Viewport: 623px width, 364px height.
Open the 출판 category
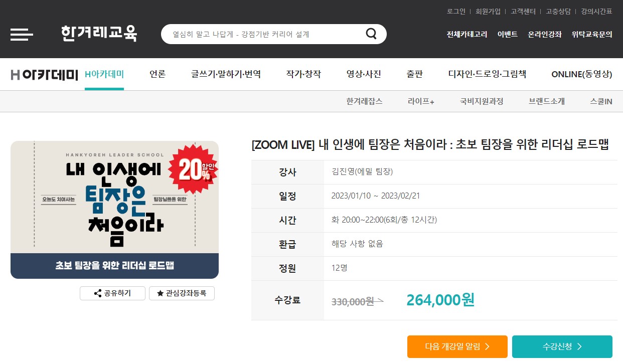(415, 74)
